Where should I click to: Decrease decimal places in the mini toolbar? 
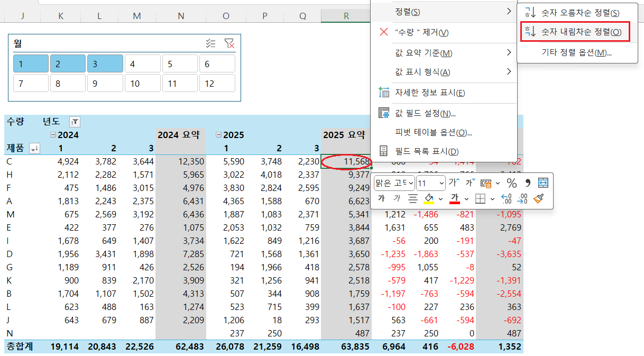coord(522,198)
